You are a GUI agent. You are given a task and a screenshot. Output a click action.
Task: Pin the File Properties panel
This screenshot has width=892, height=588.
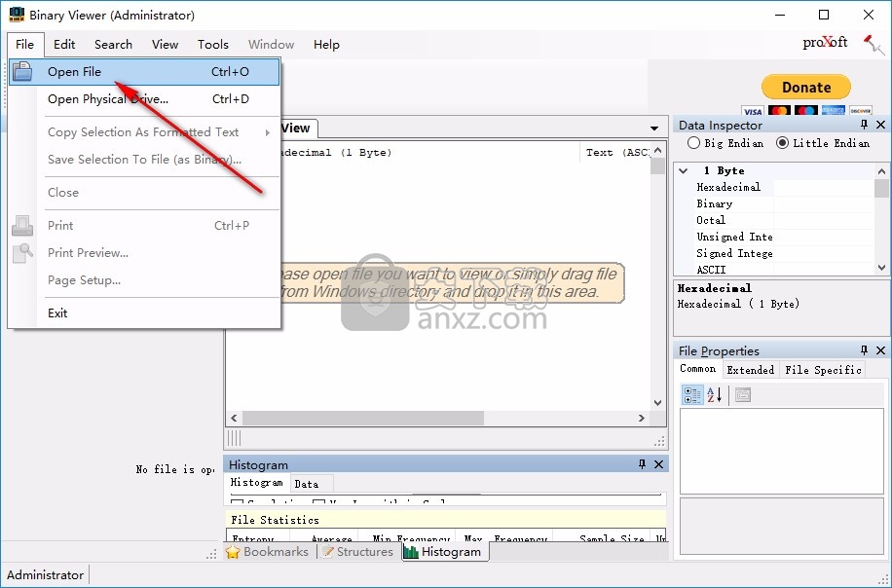tap(864, 350)
